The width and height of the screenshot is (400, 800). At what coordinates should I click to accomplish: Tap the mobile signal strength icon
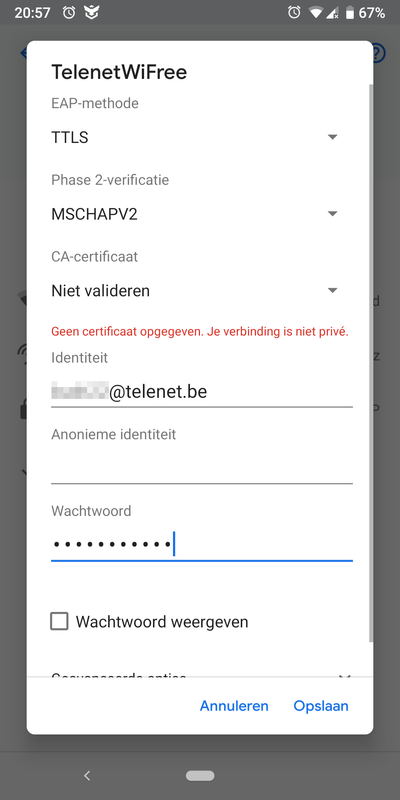[x=333, y=13]
